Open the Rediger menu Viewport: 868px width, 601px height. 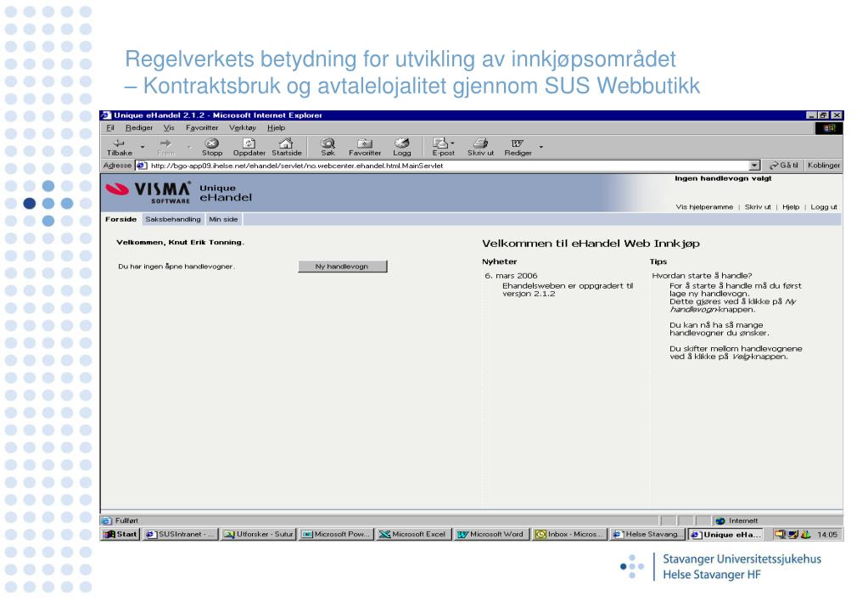pos(139,128)
